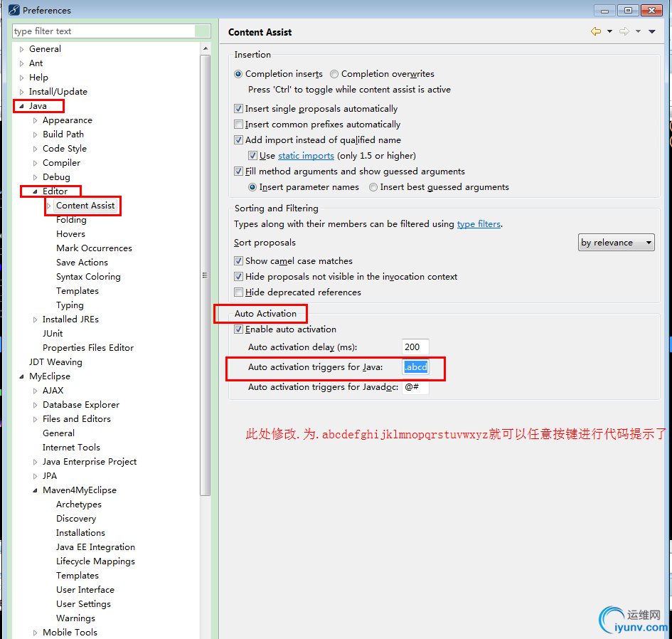Toggle Add import instead of qualified name
Viewport: 672px width, 639px height.
[239, 139]
